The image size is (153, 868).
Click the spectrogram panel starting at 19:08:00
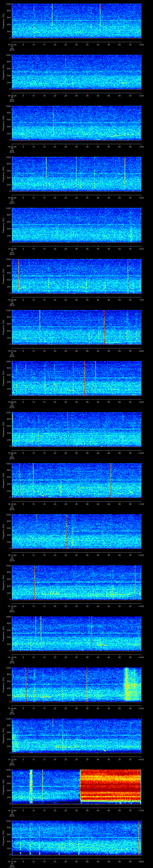pyautogui.click(x=76, y=378)
